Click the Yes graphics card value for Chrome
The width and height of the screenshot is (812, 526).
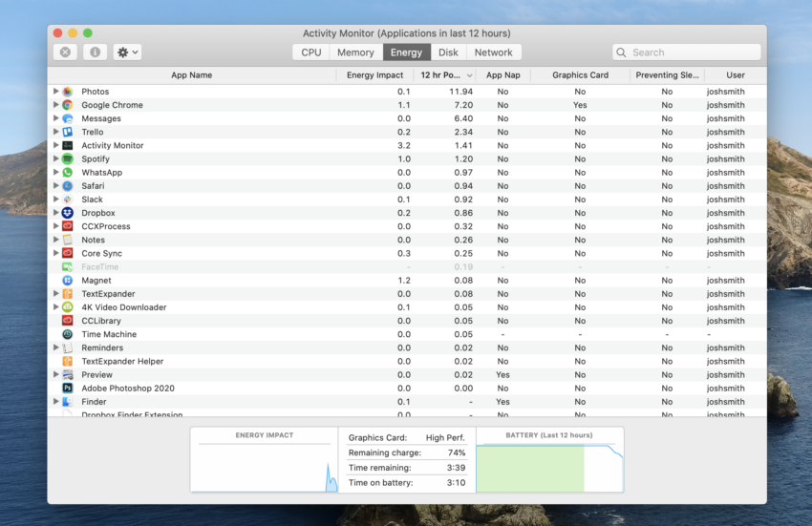(x=580, y=105)
